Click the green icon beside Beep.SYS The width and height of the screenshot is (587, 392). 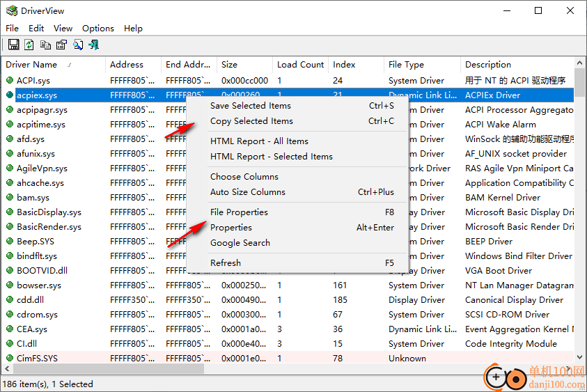point(10,241)
